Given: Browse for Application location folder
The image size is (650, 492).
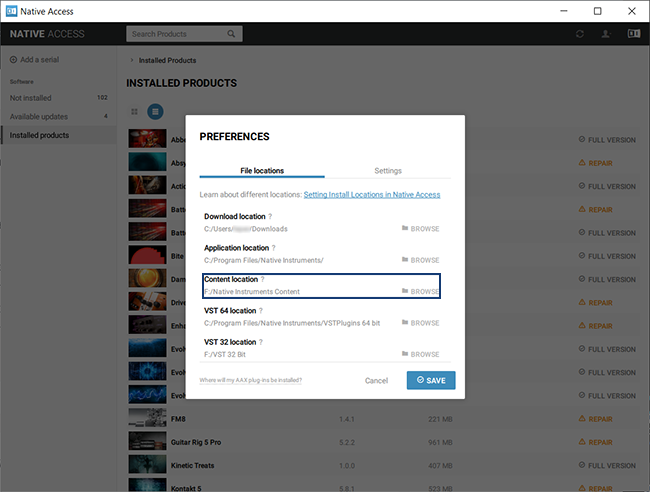Looking at the screenshot, I should tap(420, 260).
